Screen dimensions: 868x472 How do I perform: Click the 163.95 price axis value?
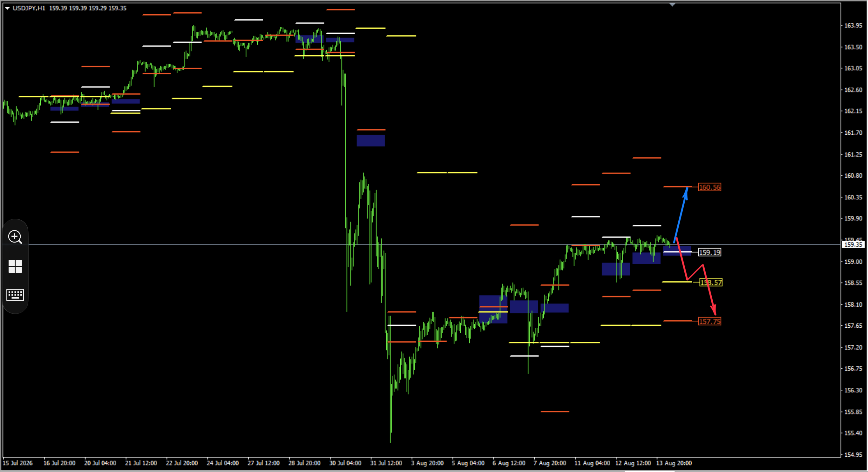853,25
